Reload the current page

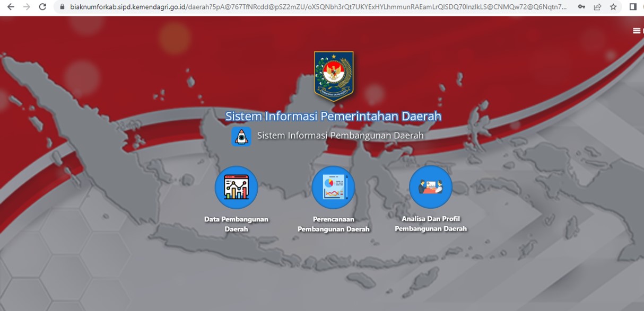[42, 7]
